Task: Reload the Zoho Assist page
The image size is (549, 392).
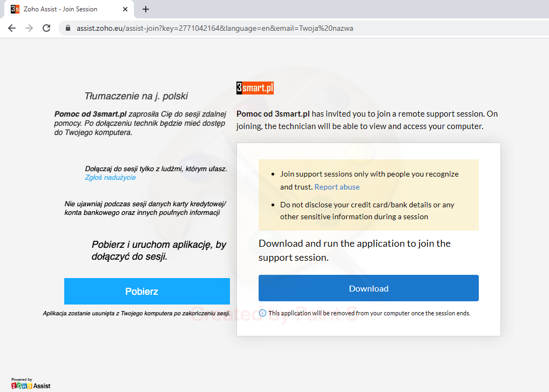Action: pos(46,28)
